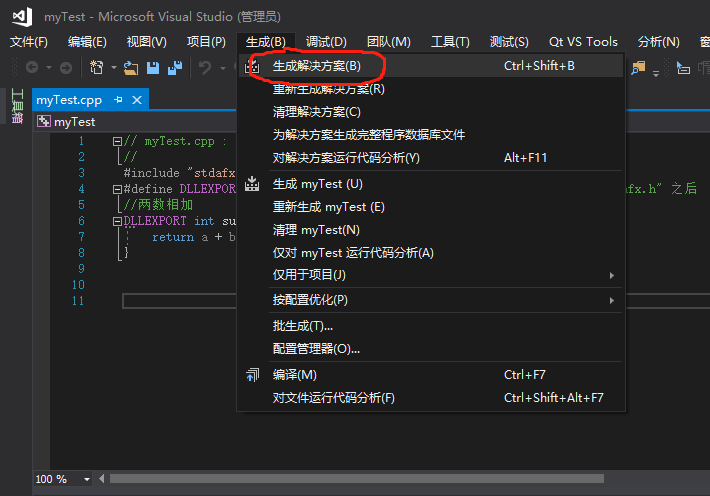The image size is (710, 496).
Task: Open 配置管理器(O)... dialog
Action: pos(431,349)
